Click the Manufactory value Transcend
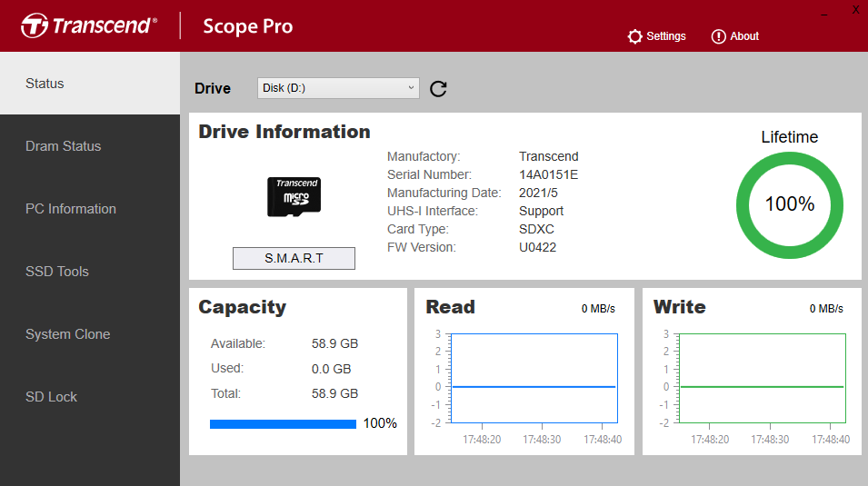Viewport: 868px width, 486px height. tap(549, 156)
